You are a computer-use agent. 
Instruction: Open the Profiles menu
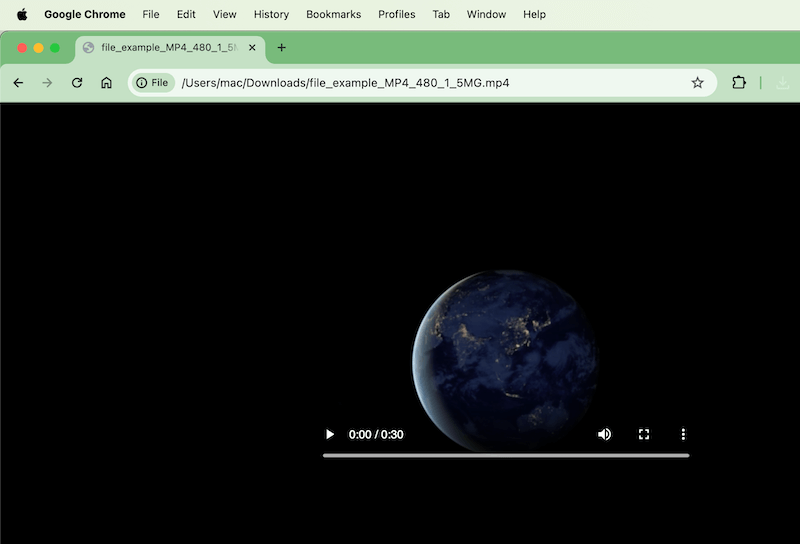[396, 14]
